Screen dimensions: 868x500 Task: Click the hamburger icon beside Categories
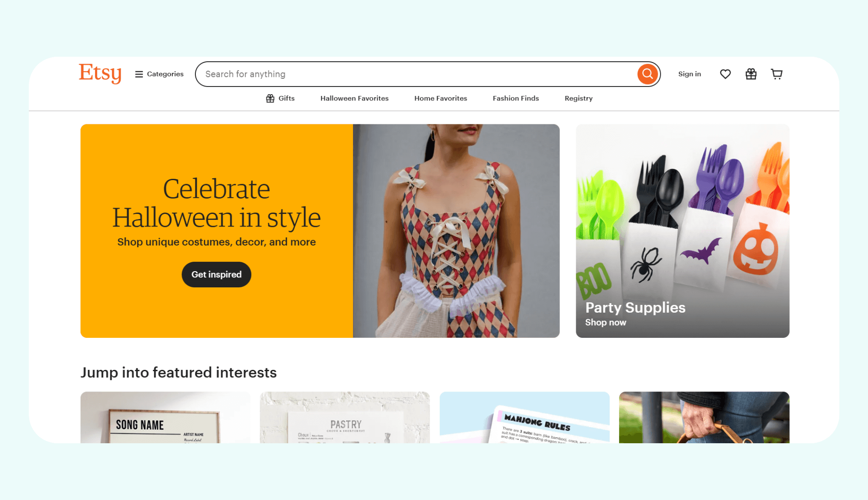pyautogui.click(x=139, y=74)
